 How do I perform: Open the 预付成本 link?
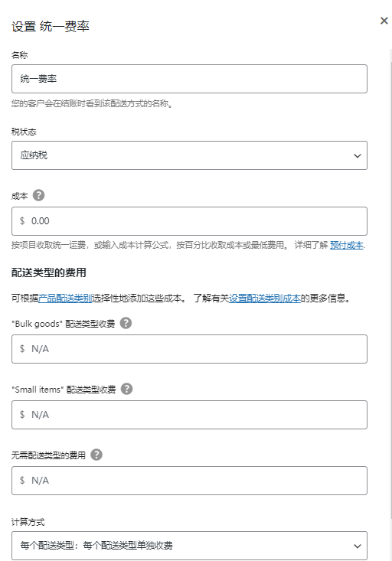(x=347, y=245)
